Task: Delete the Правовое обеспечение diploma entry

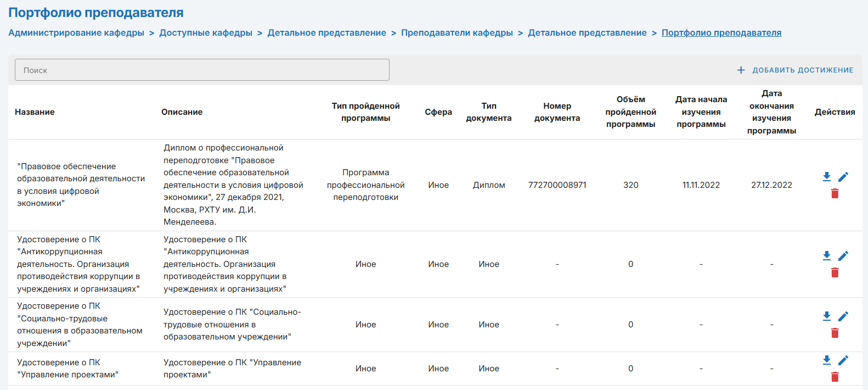Action: coord(835,193)
